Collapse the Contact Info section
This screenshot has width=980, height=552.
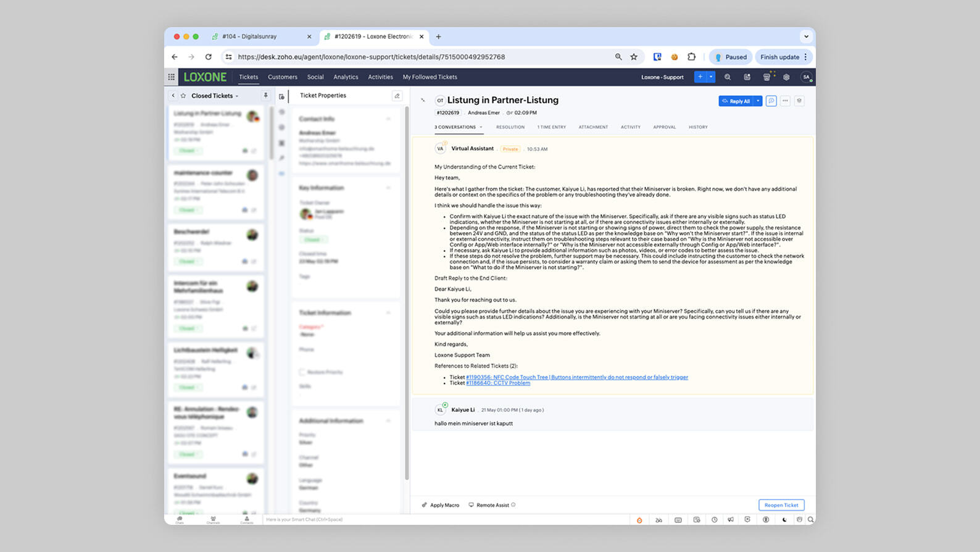pos(389,119)
